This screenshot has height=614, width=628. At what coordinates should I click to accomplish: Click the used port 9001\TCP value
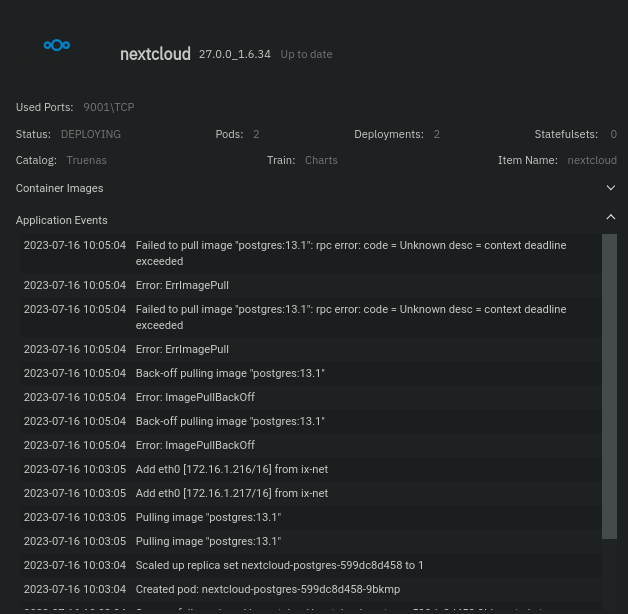pos(109,107)
